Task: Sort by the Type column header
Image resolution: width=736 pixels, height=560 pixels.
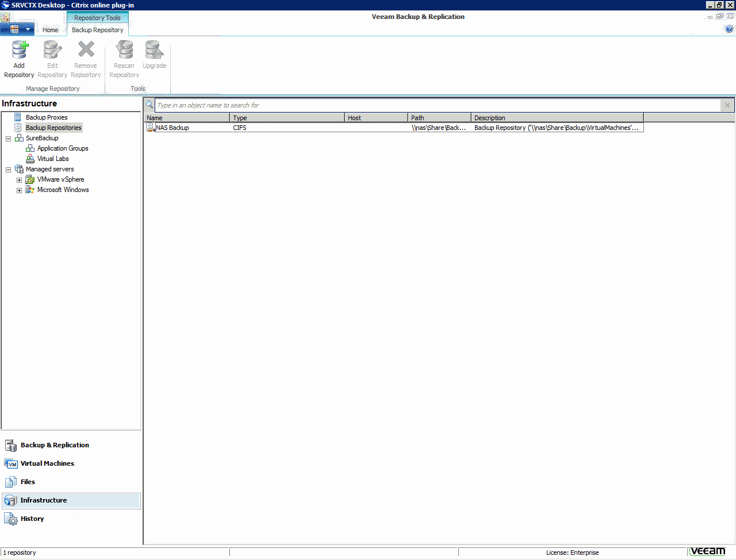Action: 287,118
